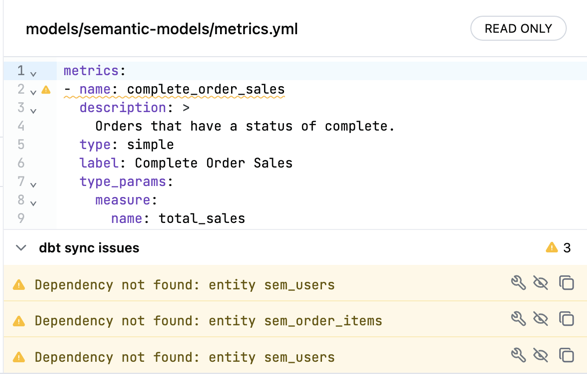This screenshot has height=374, width=587.
Task: Copy the sem_order_items issue message
Action: 566,319
